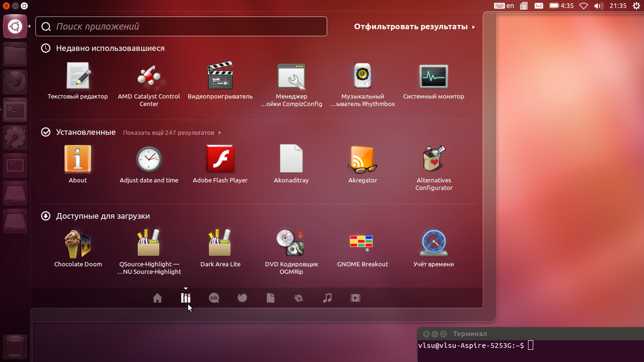Open the Trash in the launcher
644x362 pixels.
tap(15, 347)
